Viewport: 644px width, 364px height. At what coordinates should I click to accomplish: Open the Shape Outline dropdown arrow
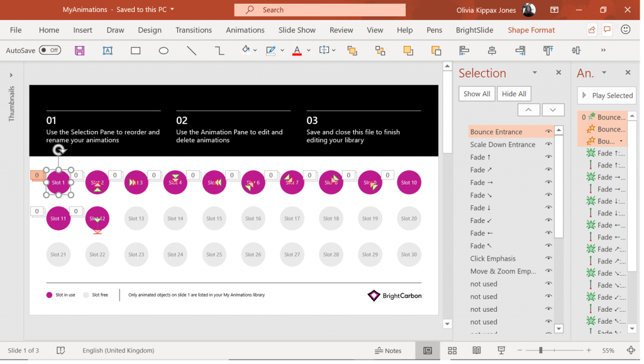point(281,50)
